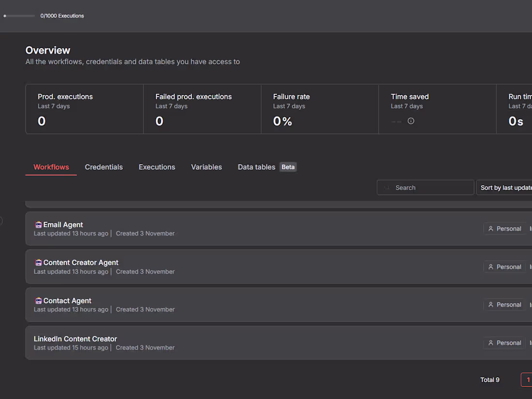Open the Data tables Beta tab
This screenshot has width=532, height=399.
256,167
